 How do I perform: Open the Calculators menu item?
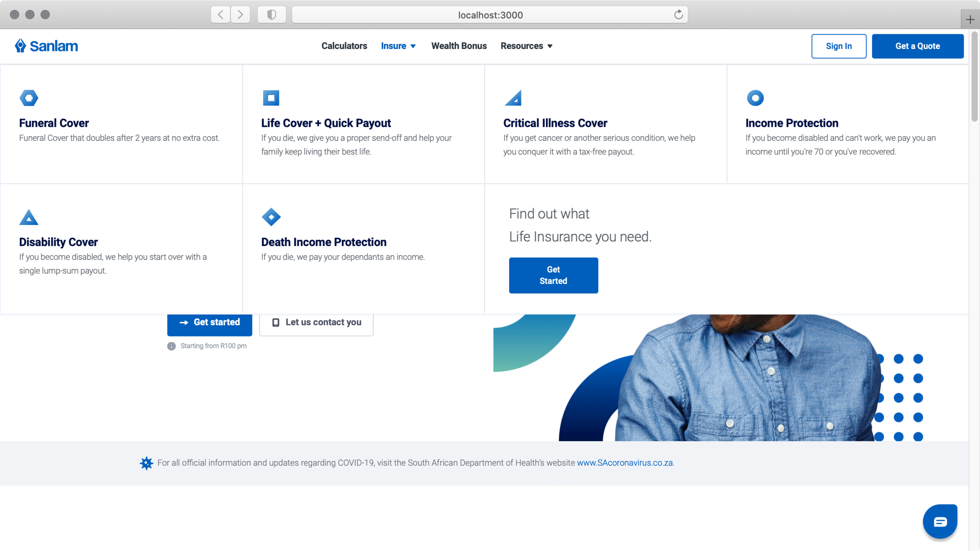pos(344,46)
